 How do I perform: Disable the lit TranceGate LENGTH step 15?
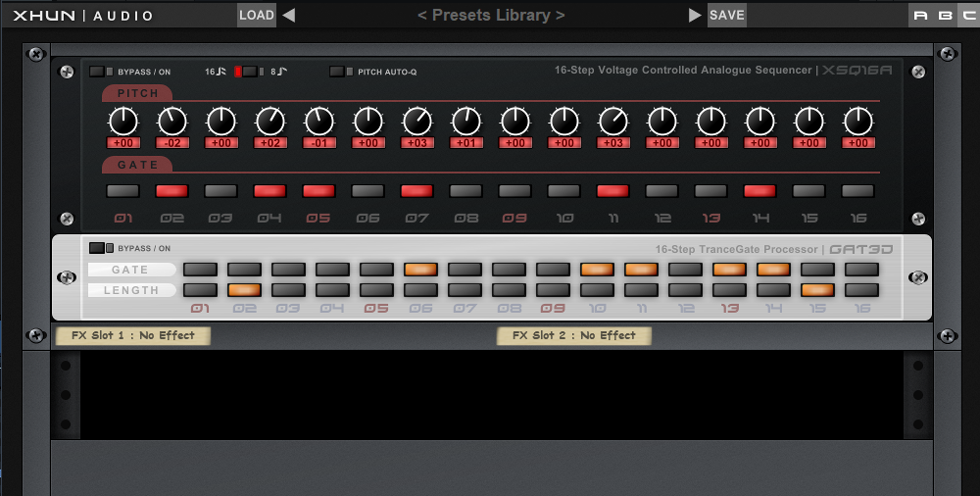click(817, 290)
